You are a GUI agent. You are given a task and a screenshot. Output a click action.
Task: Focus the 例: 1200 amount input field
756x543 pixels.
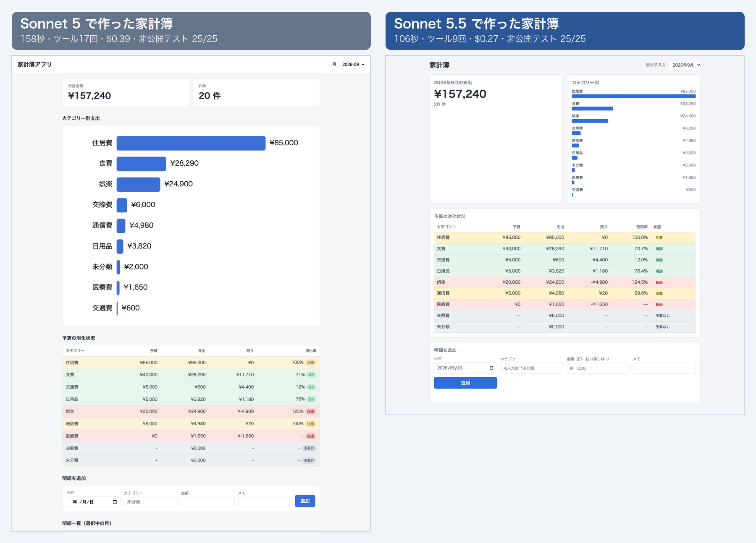[598, 368]
